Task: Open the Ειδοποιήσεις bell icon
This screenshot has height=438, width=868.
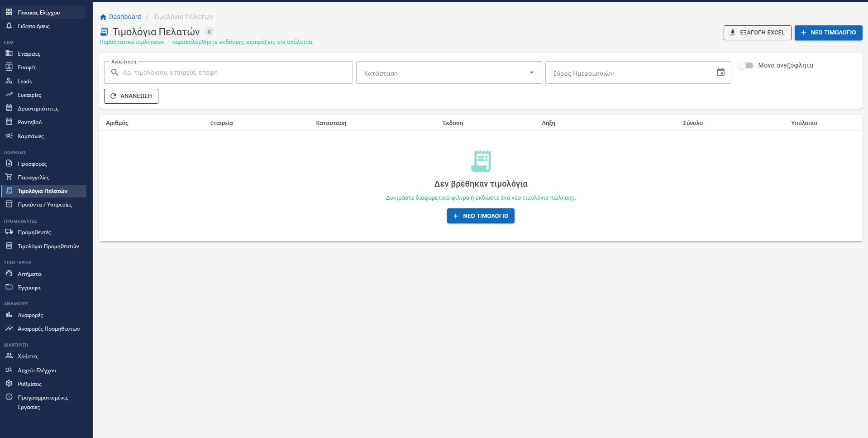Action: (9, 26)
